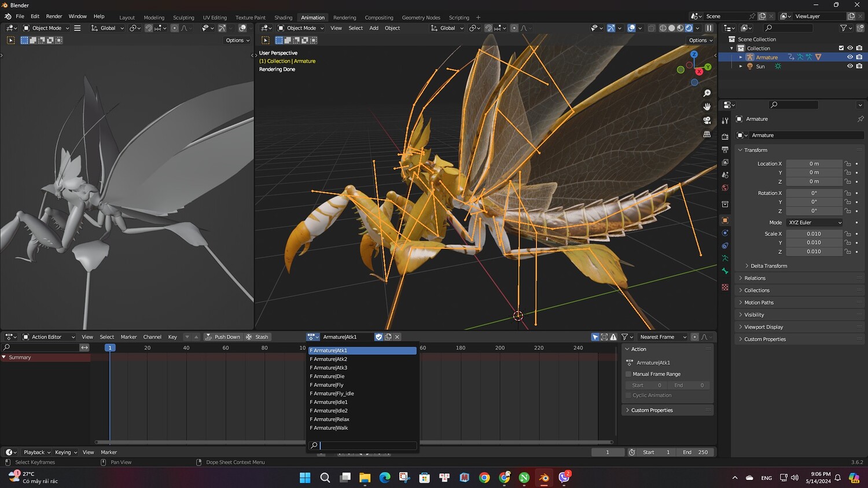Click the Push Down button
The width and height of the screenshot is (868, 488).
pyautogui.click(x=222, y=337)
